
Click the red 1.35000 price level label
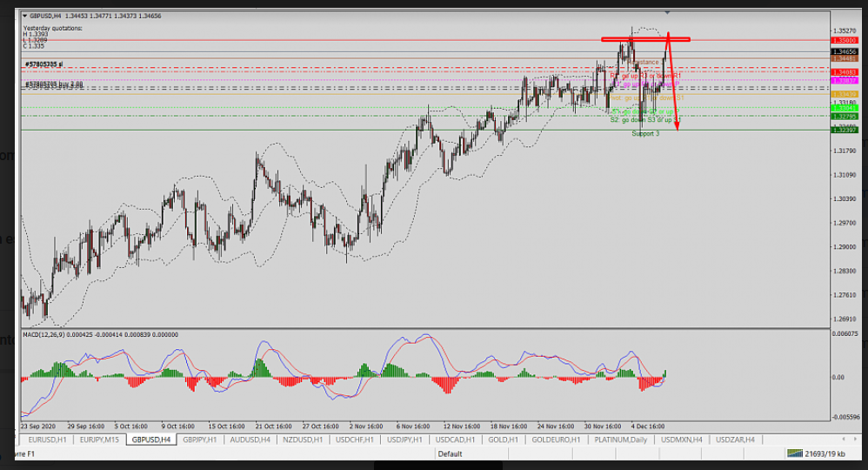pyautogui.click(x=844, y=41)
